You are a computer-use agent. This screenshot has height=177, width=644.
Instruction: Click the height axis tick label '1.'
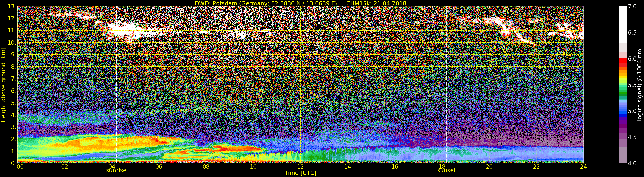(13, 151)
